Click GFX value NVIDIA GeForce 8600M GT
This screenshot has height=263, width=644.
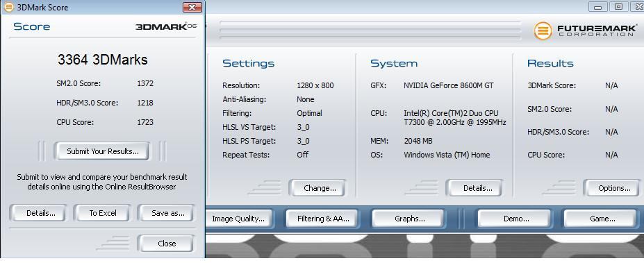pos(449,86)
